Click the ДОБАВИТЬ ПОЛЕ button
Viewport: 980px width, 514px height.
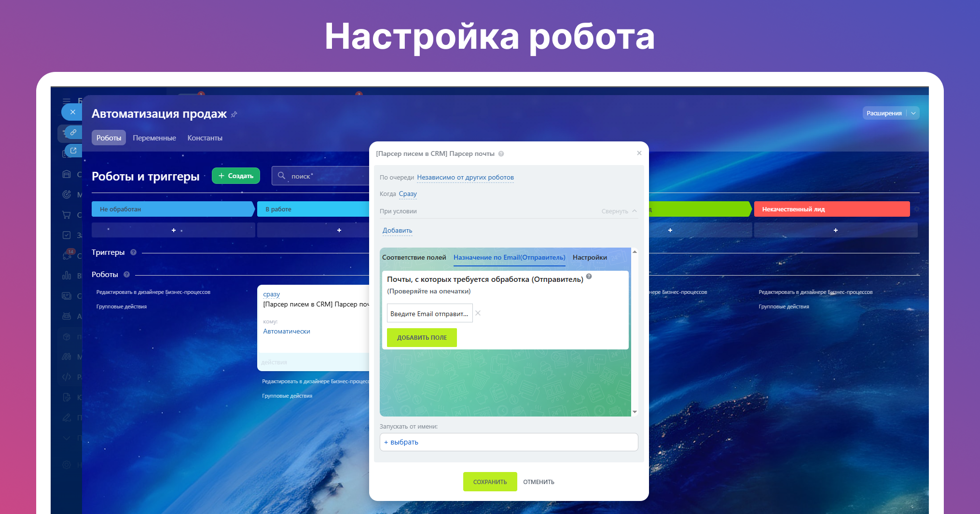click(422, 337)
